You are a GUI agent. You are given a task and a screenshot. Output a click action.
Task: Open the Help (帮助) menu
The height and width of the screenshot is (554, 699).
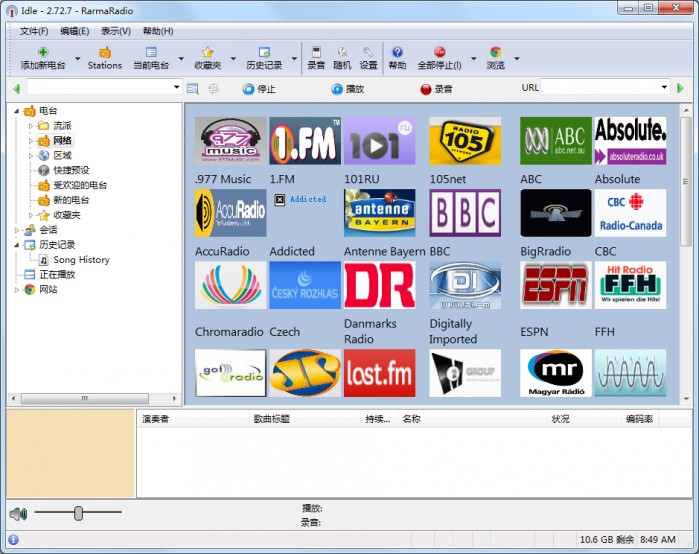[158, 31]
